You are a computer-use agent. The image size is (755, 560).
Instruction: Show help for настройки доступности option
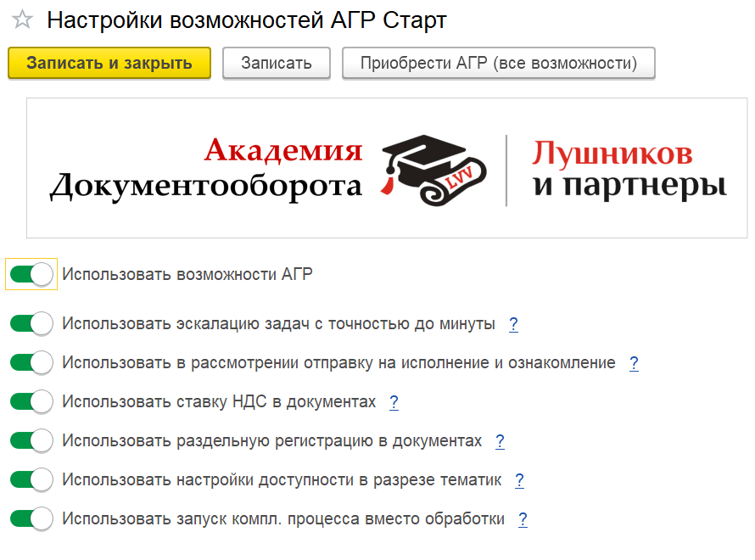(x=519, y=480)
